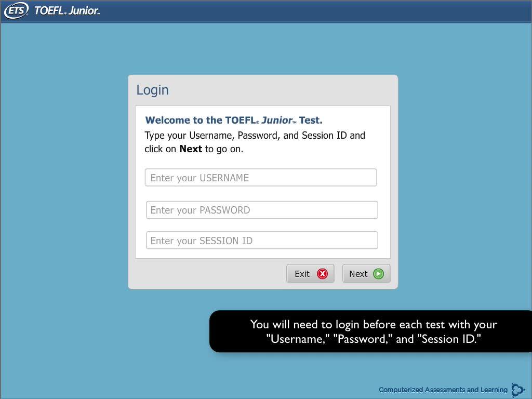Screen dimensions: 532x399
Task: Click the Next button
Action: [366, 273]
